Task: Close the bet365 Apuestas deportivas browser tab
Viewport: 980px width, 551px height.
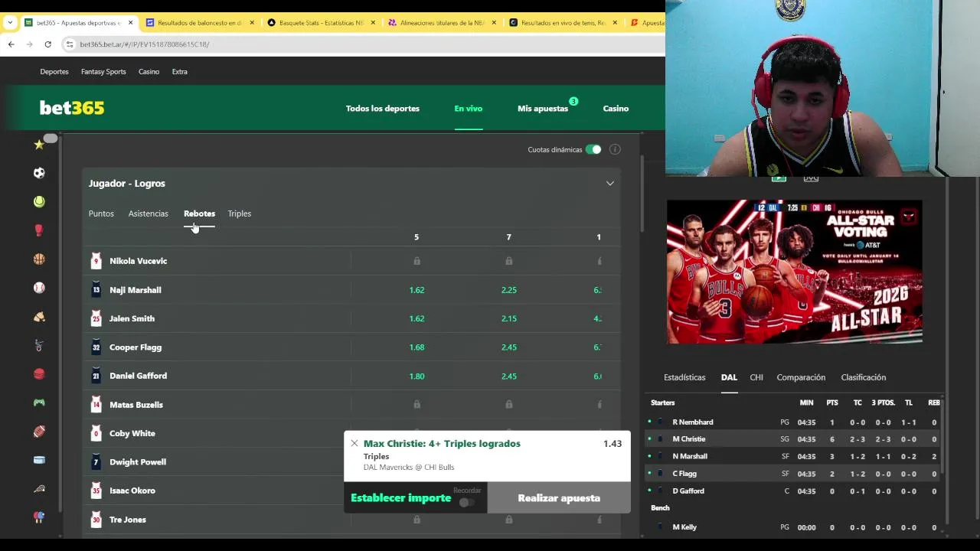Action: pos(130,23)
